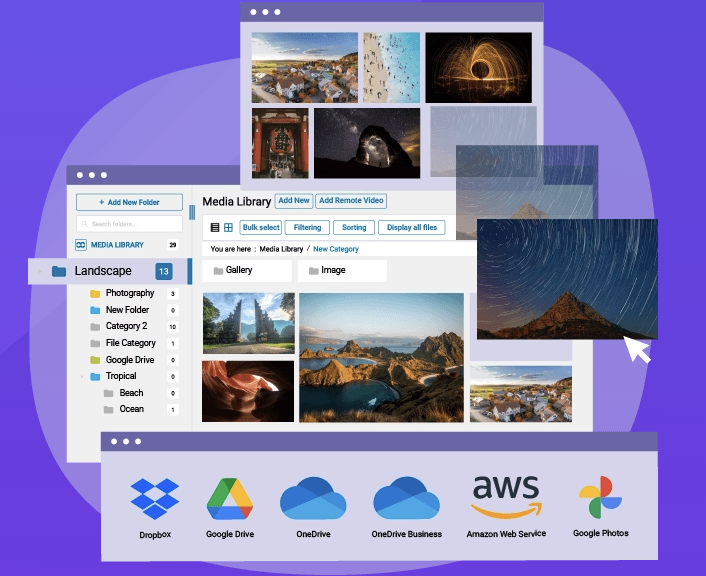Click the Add Remote Video button

point(351,201)
